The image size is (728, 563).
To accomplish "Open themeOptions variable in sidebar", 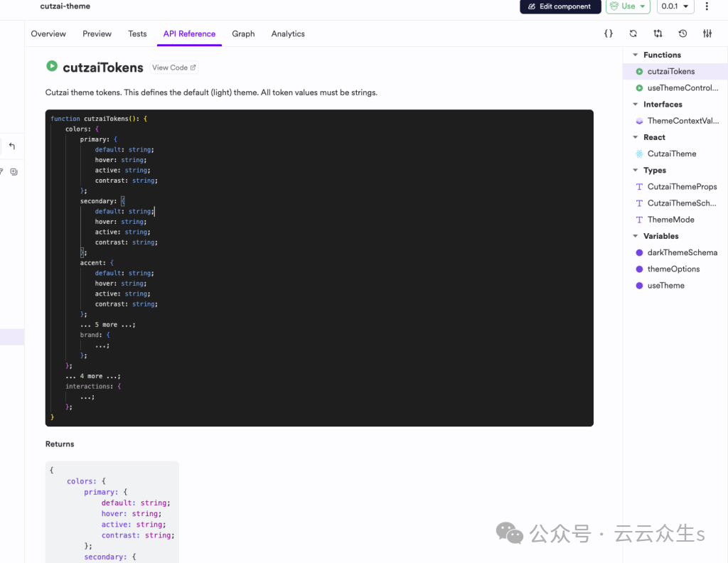I will click(x=675, y=269).
